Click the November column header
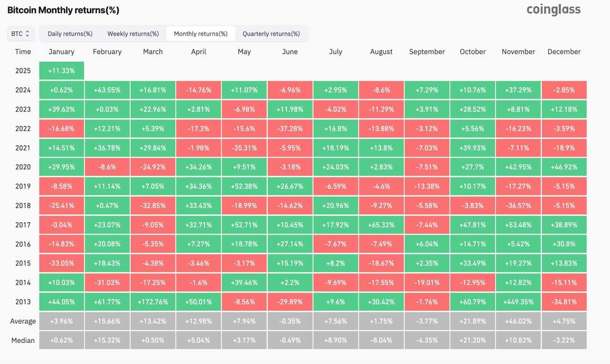Screen dimensions: 610x364 pyautogui.click(x=518, y=51)
